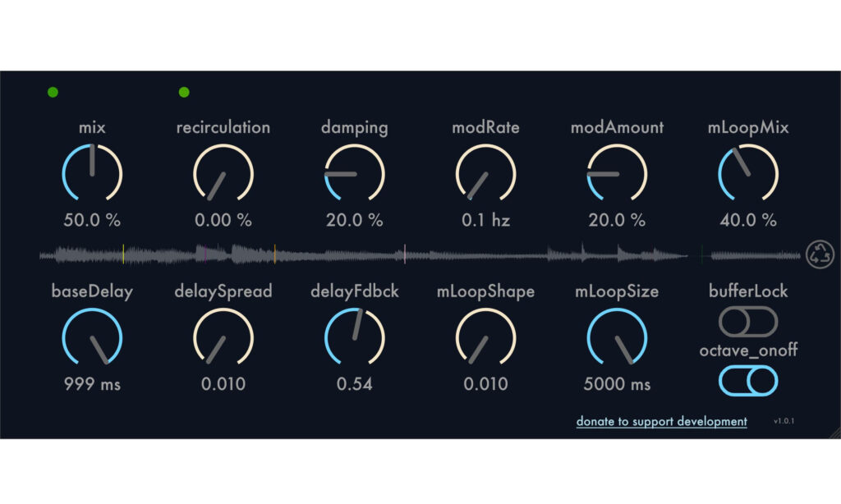Click the modAmount knob

click(x=617, y=173)
